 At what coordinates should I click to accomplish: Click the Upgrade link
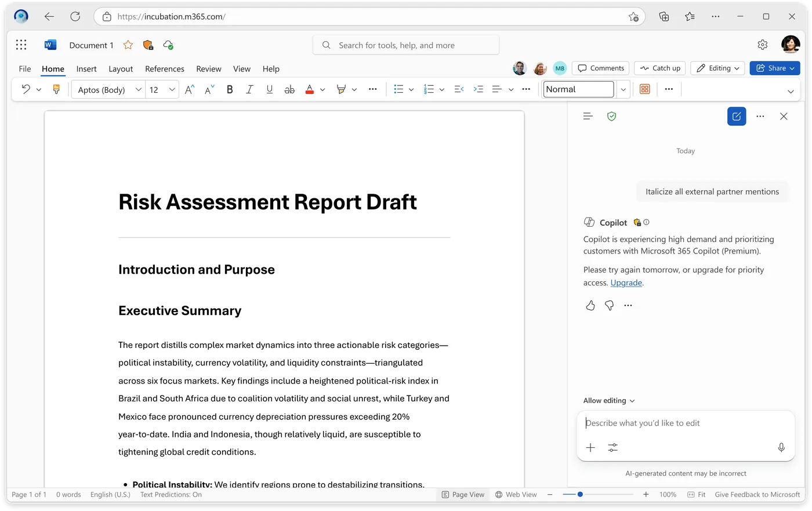[x=626, y=283]
